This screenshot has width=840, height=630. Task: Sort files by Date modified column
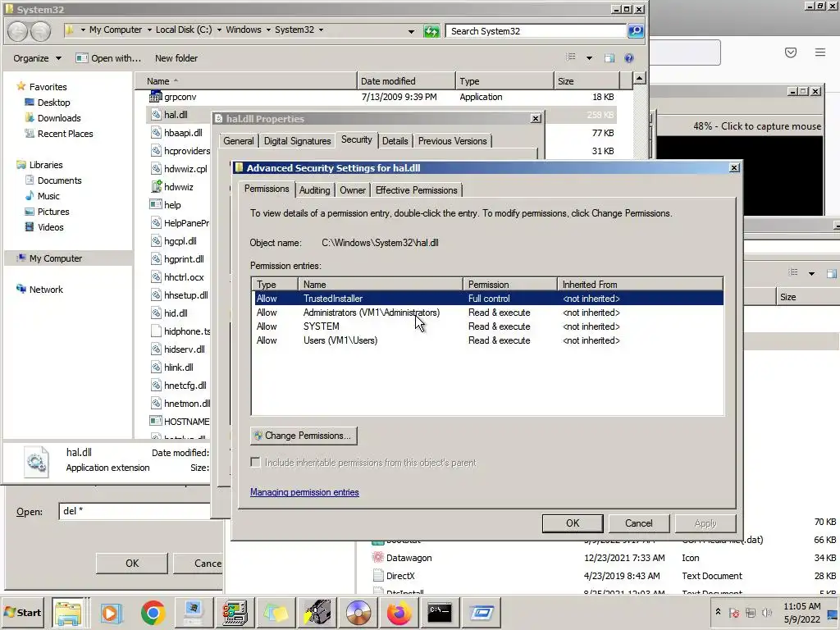406,81
